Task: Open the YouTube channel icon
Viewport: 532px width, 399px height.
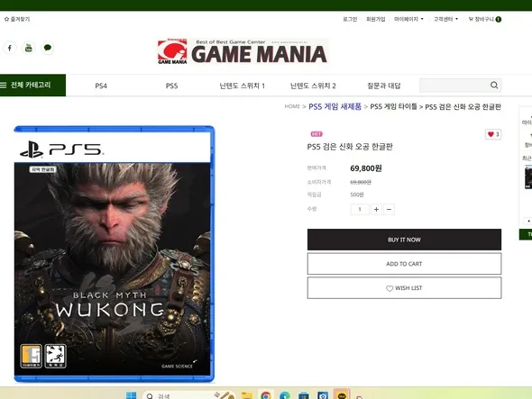Action: [29, 48]
